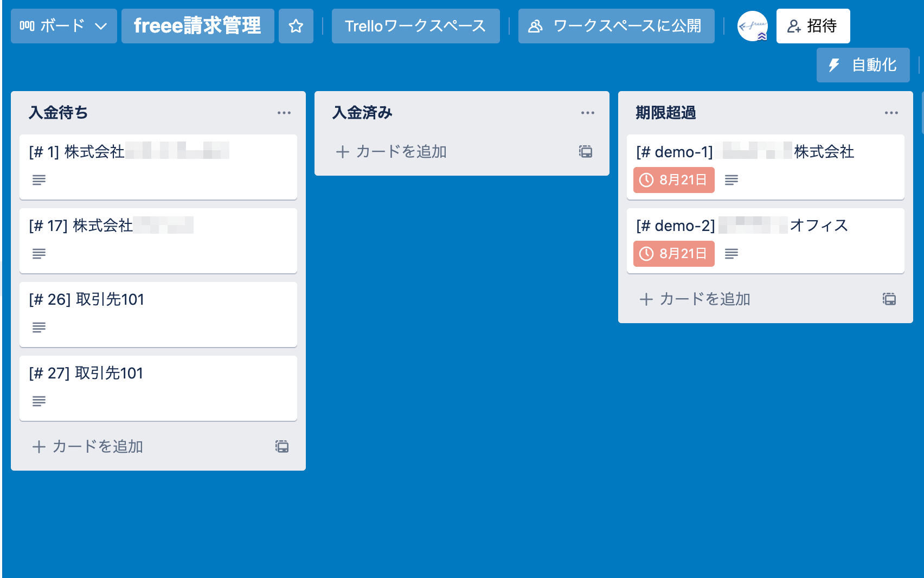Open card [# demo-1] 株式会社
The image size is (924, 578).
pyautogui.click(x=766, y=167)
